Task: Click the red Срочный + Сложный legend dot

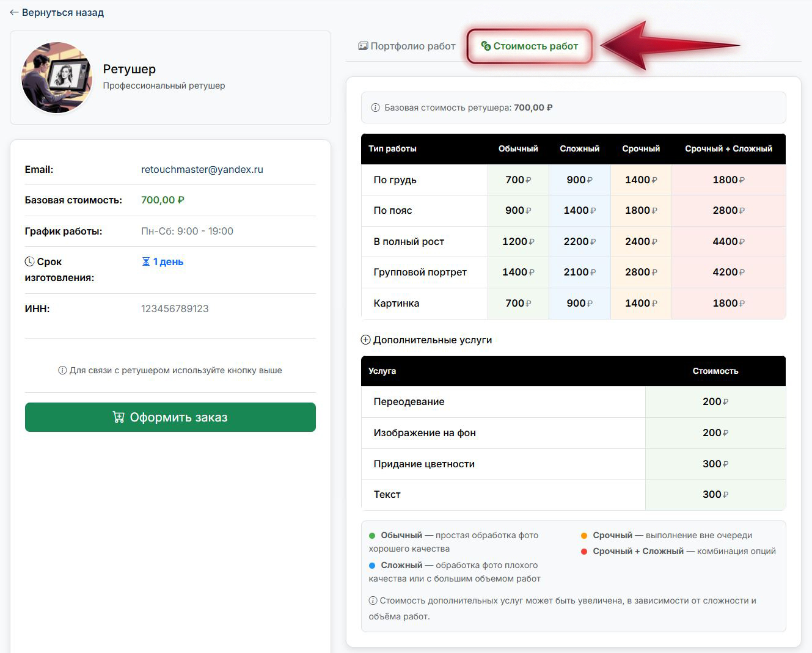Action: coord(584,552)
